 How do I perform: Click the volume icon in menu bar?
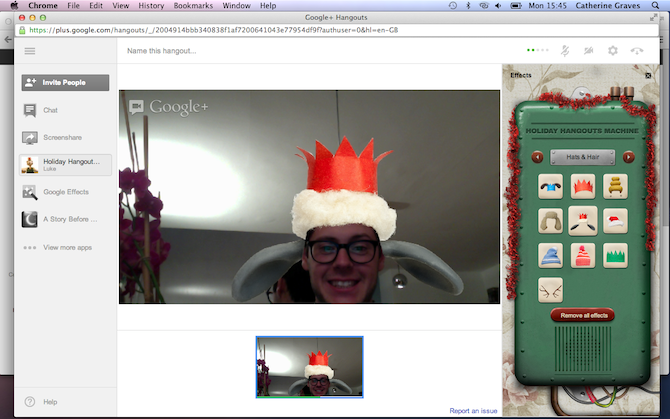click(498, 6)
